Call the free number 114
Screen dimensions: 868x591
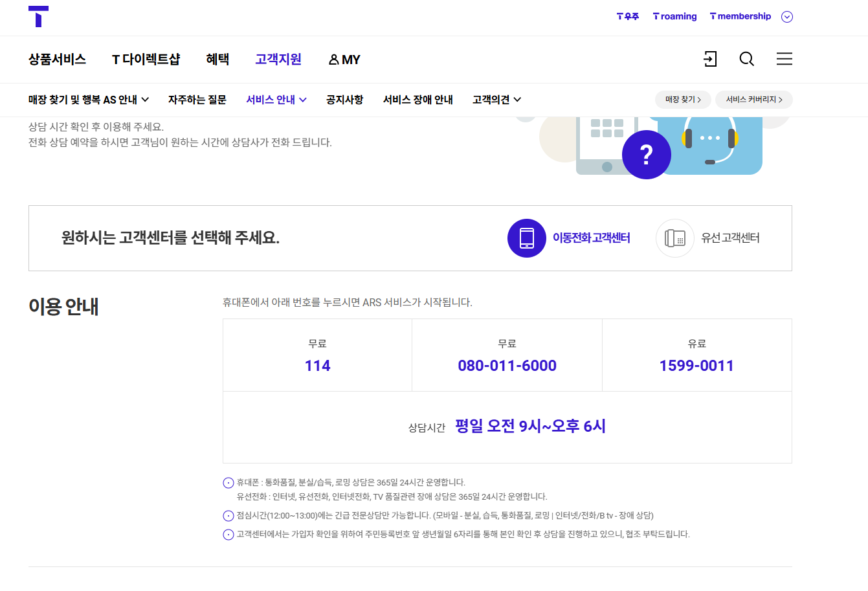click(x=317, y=366)
